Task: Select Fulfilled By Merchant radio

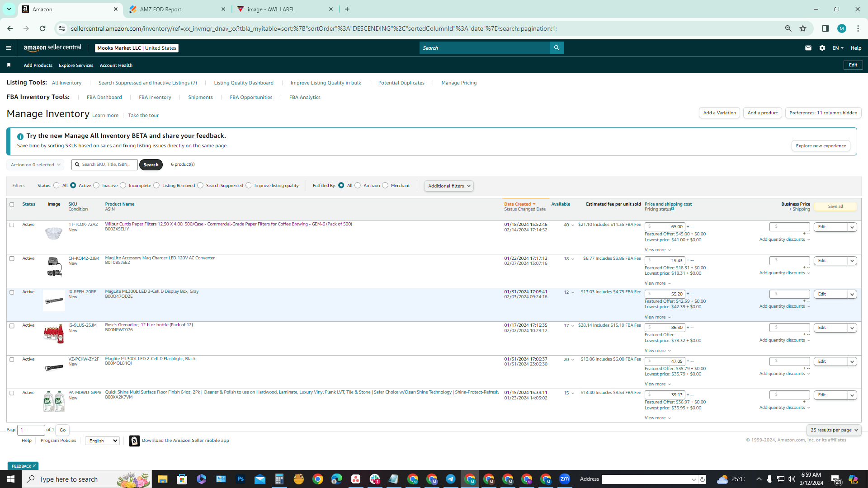Action: coord(385,185)
